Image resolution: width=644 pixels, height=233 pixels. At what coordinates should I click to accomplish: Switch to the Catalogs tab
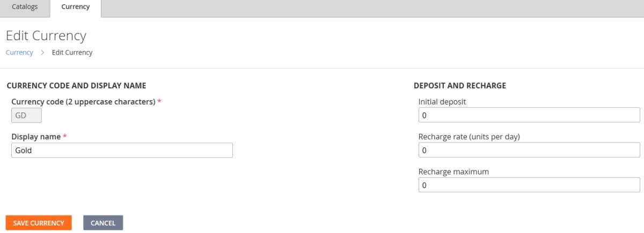[25, 7]
